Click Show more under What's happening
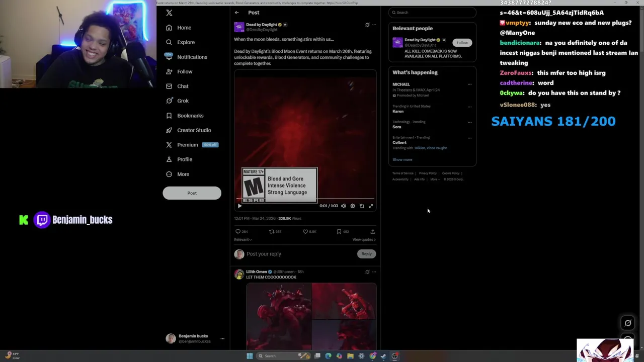Image resolution: width=644 pixels, height=362 pixels. 402,159
